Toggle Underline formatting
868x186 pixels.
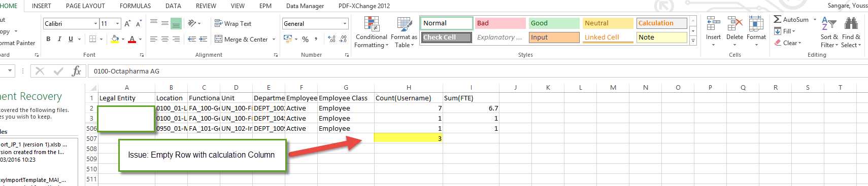point(71,39)
